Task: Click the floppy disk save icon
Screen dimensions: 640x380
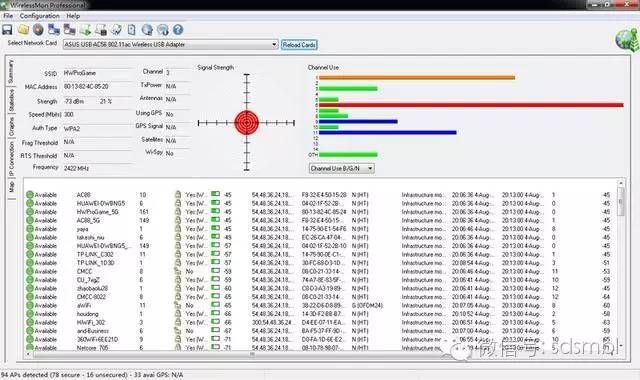Action: (7, 30)
